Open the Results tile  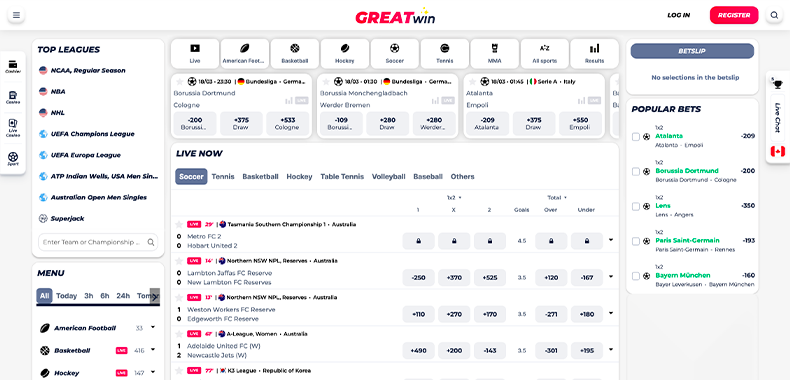tap(595, 53)
